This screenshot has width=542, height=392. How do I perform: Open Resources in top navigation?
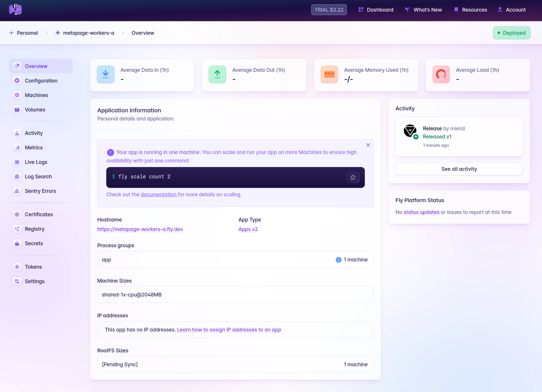[470, 10]
